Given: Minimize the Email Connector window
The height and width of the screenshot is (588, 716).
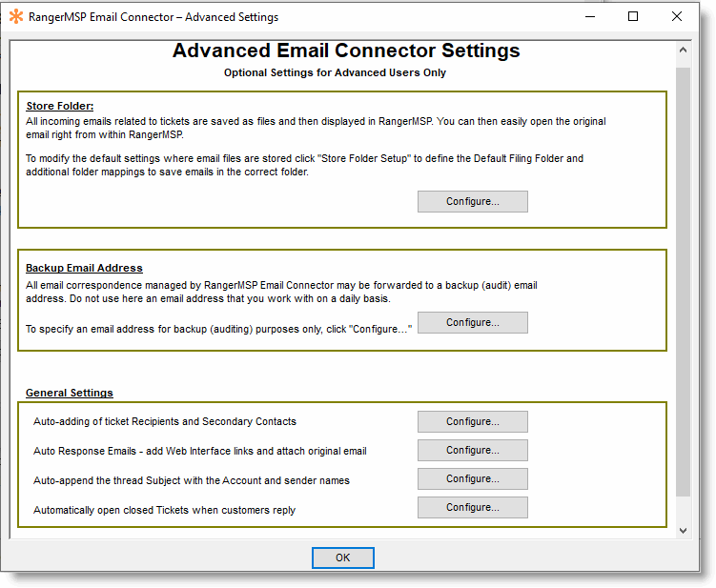Looking at the screenshot, I should click(x=589, y=17).
